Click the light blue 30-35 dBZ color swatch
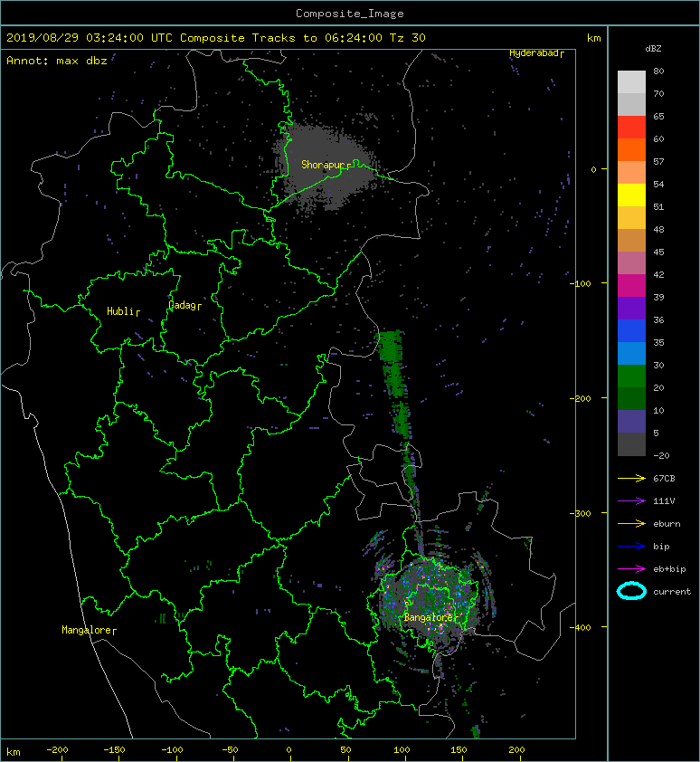Image resolution: width=700 pixels, height=762 pixels. coord(631,354)
